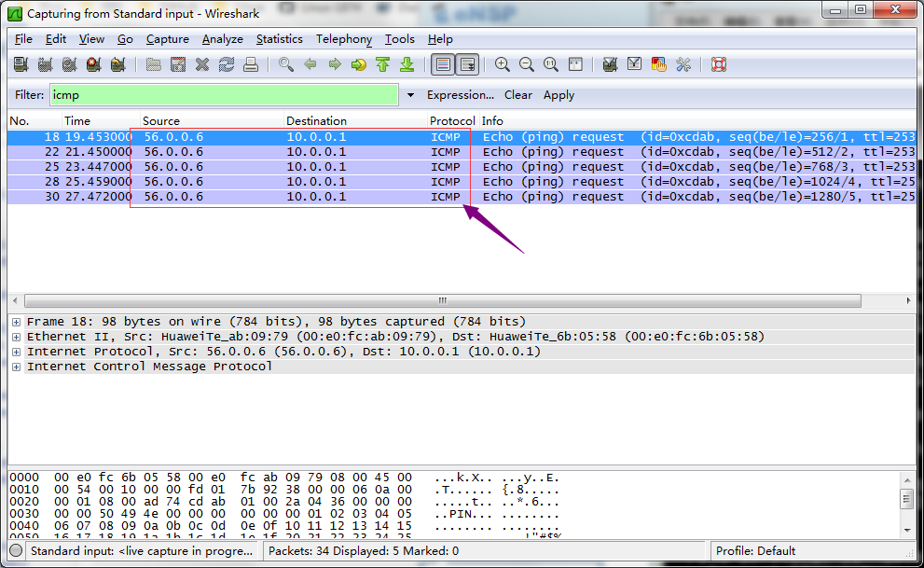Click expert info circle in status bar
Image resolution: width=924 pixels, height=568 pixels.
click(x=16, y=551)
